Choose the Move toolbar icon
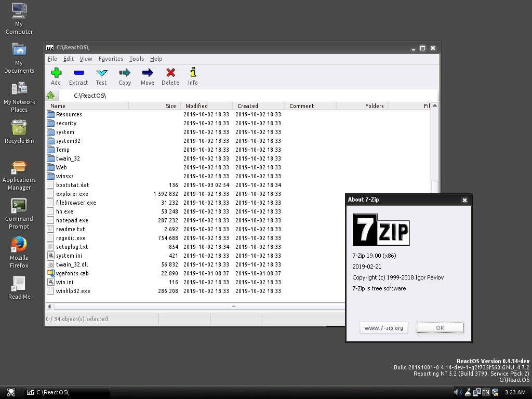Image resolution: width=532 pixels, height=399 pixels. pos(148,73)
